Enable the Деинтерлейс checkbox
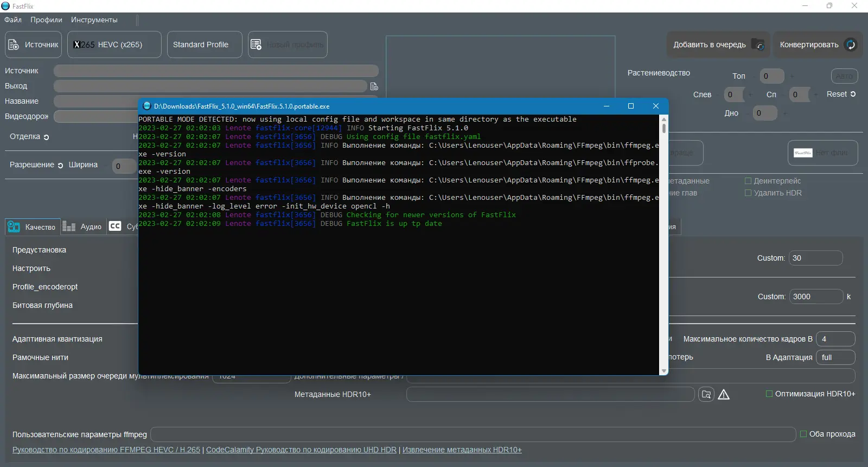868x467 pixels. pos(748,181)
